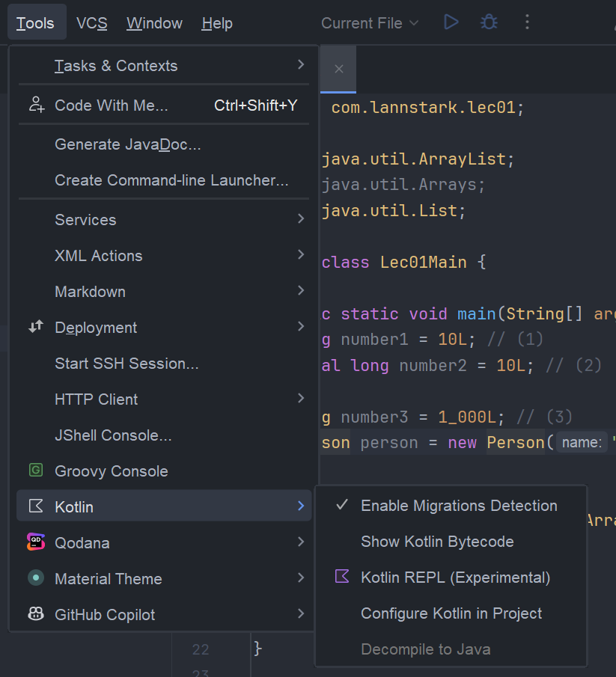Screen dimensions: 616x677
Task: Click the Material Theme circle icon
Action: (x=36, y=578)
